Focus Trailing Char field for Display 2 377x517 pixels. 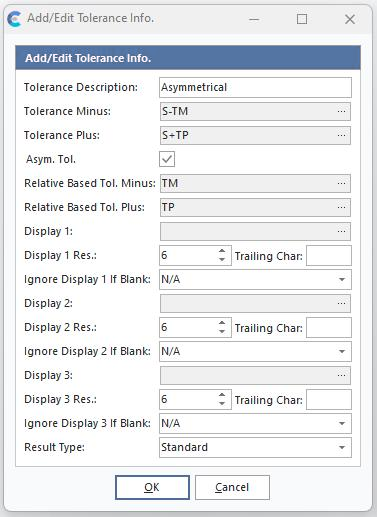click(329, 328)
